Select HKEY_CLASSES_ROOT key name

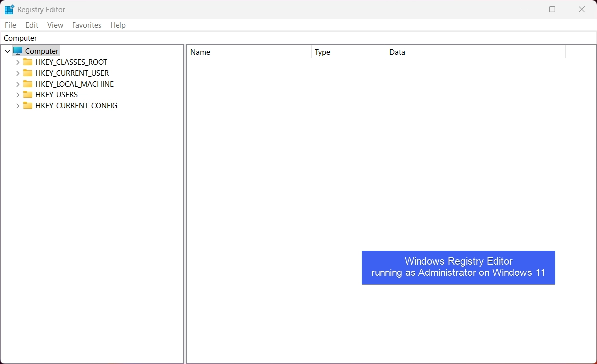71,62
